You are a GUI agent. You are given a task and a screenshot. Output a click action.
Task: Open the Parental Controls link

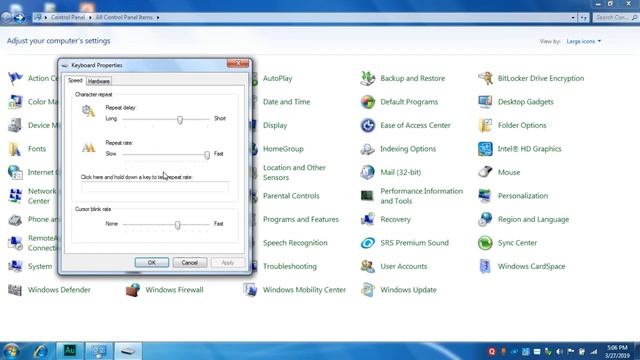pyautogui.click(x=291, y=196)
